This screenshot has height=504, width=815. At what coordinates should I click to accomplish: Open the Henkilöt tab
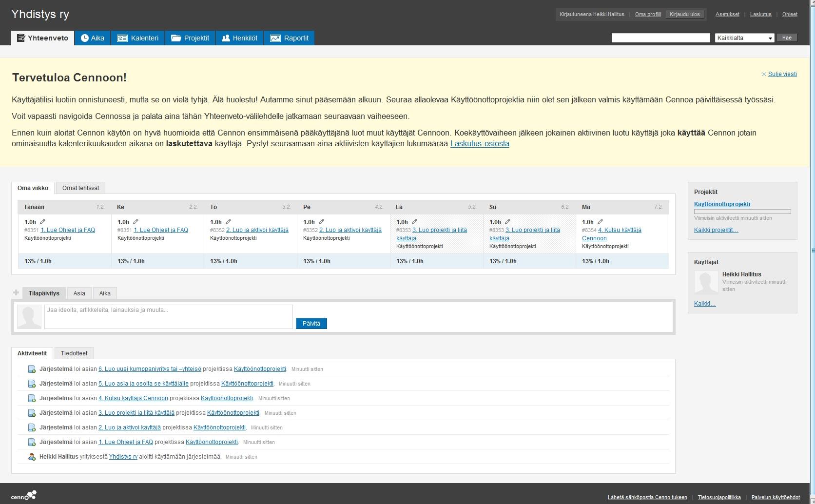point(239,38)
